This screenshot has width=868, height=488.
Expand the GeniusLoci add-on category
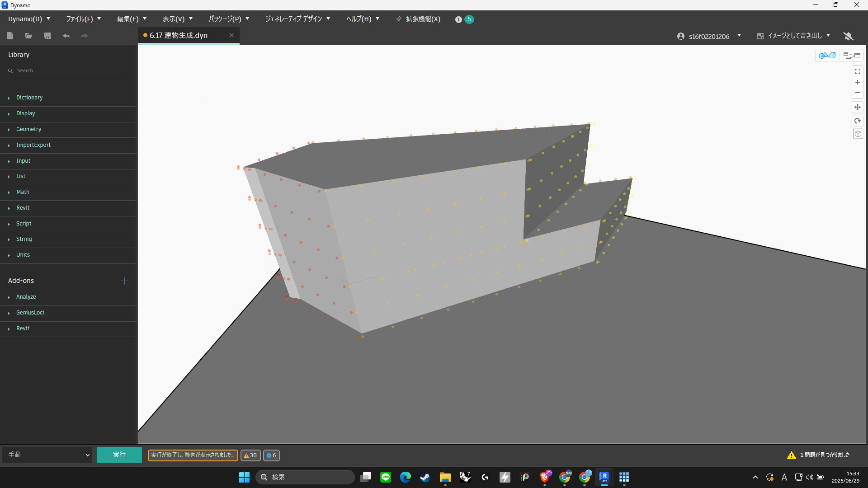click(30, 313)
